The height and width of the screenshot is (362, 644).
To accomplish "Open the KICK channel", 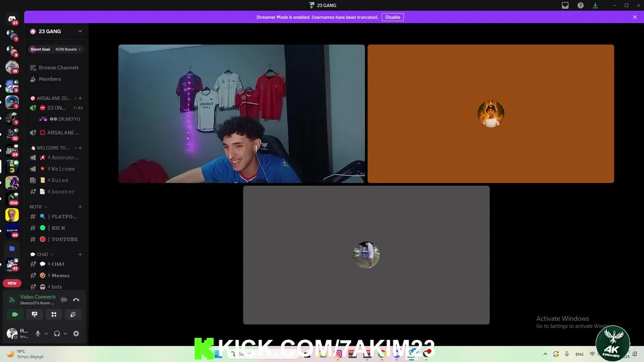I will point(56,228).
